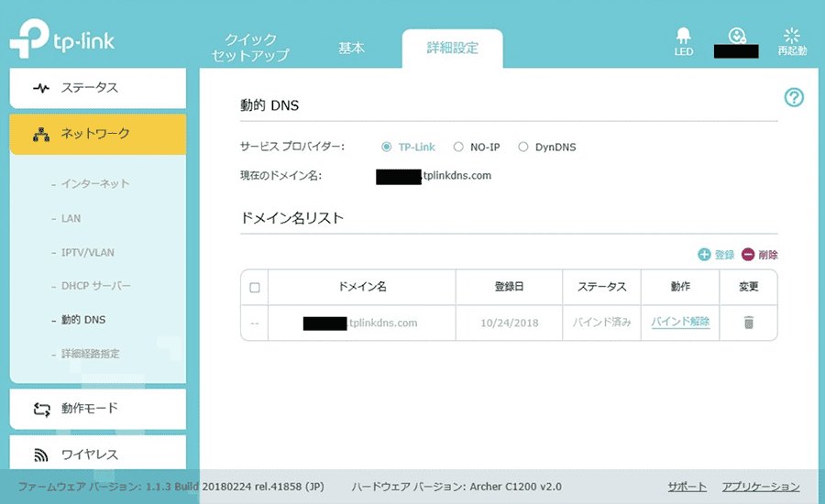This screenshot has height=504, width=825.
Task: Click the red minus 削除 icon
Action: tap(748, 255)
